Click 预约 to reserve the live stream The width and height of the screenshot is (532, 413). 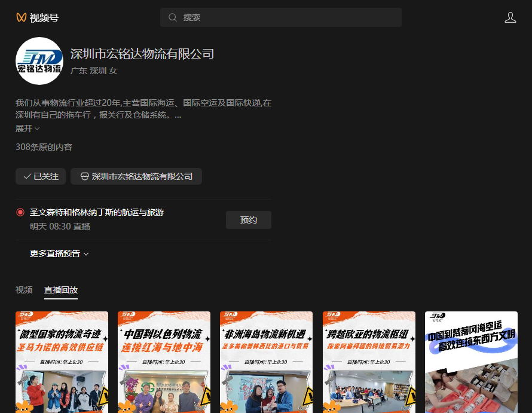coord(249,220)
